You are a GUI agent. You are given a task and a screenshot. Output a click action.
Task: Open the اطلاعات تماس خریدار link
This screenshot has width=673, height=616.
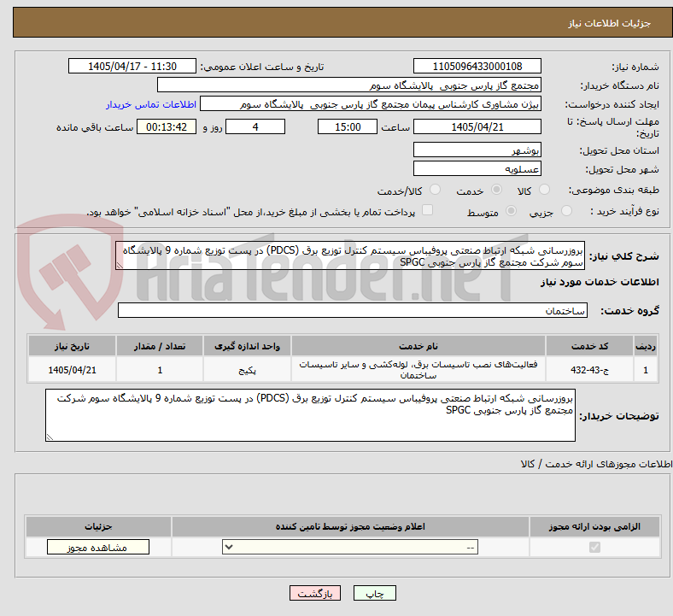pos(151,104)
